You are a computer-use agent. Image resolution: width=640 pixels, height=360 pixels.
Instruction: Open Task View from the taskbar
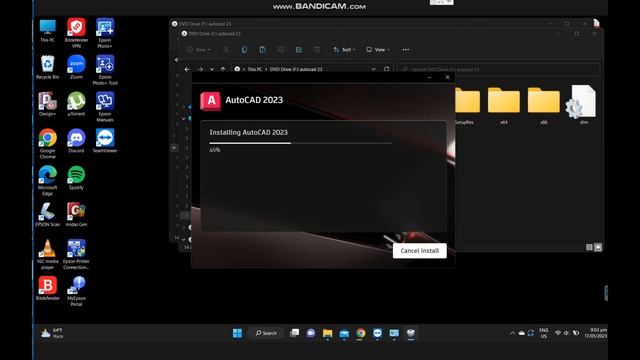tap(294, 333)
